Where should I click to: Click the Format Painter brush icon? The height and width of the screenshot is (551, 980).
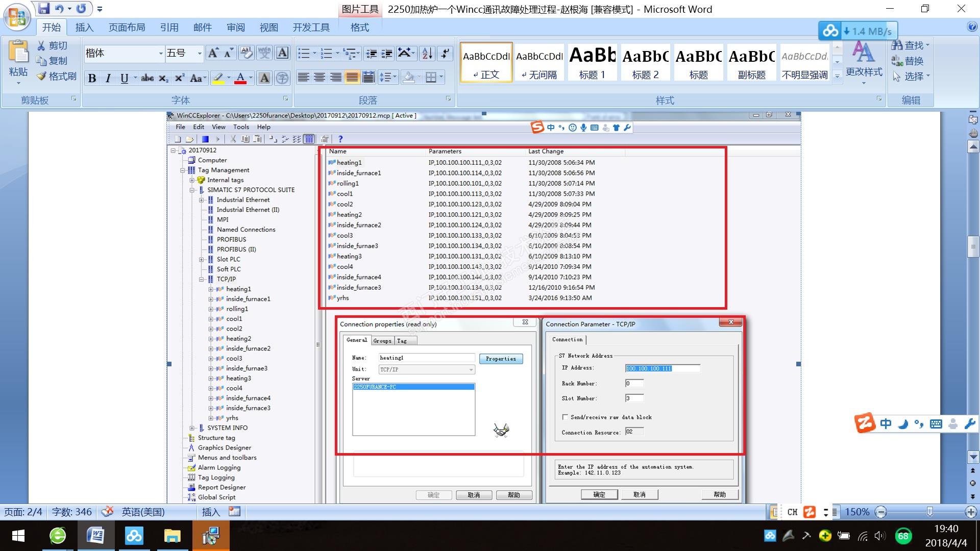[x=42, y=77]
